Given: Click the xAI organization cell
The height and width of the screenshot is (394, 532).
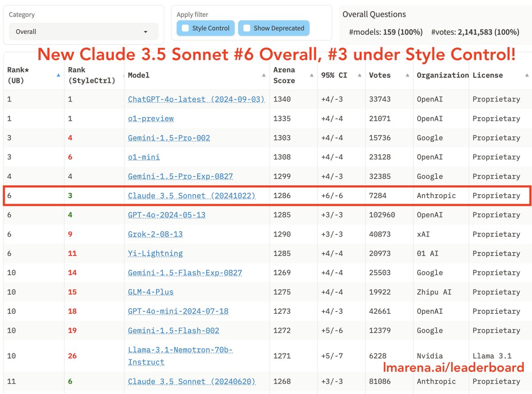Looking at the screenshot, I should pyautogui.click(x=423, y=234).
